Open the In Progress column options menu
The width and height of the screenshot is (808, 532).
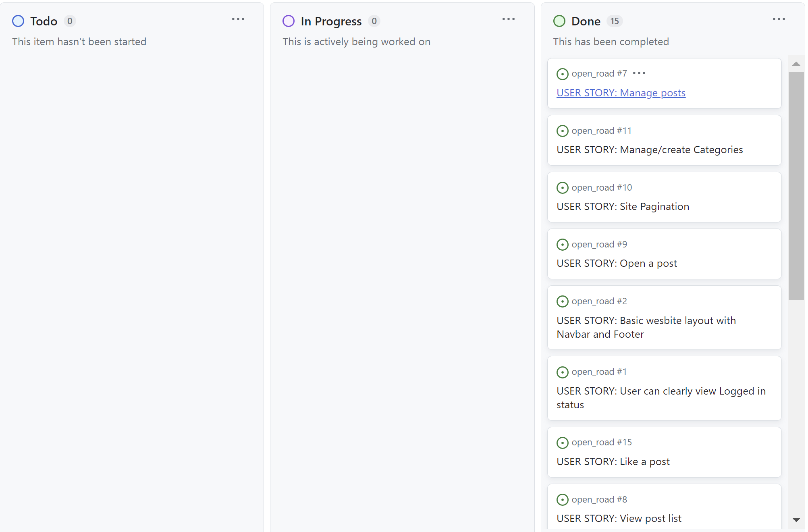coord(509,19)
